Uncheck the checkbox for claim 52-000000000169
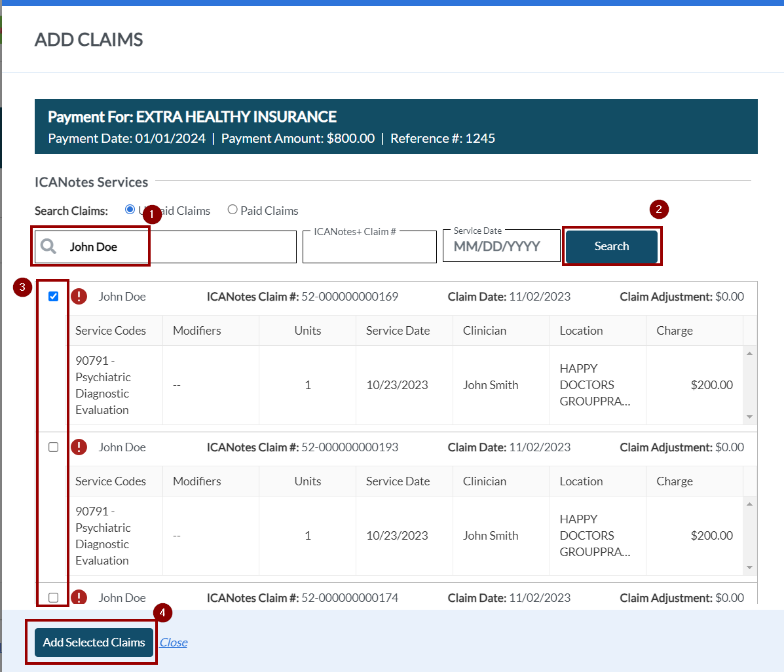784x672 pixels. click(54, 297)
